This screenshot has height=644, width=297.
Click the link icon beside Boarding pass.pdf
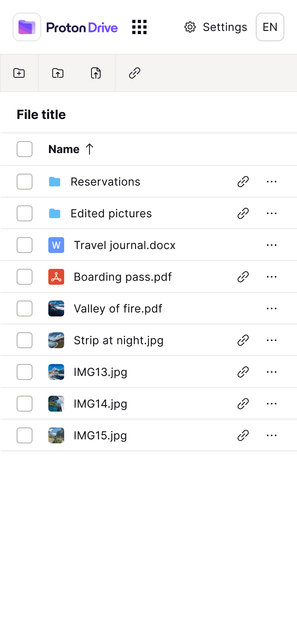(243, 277)
